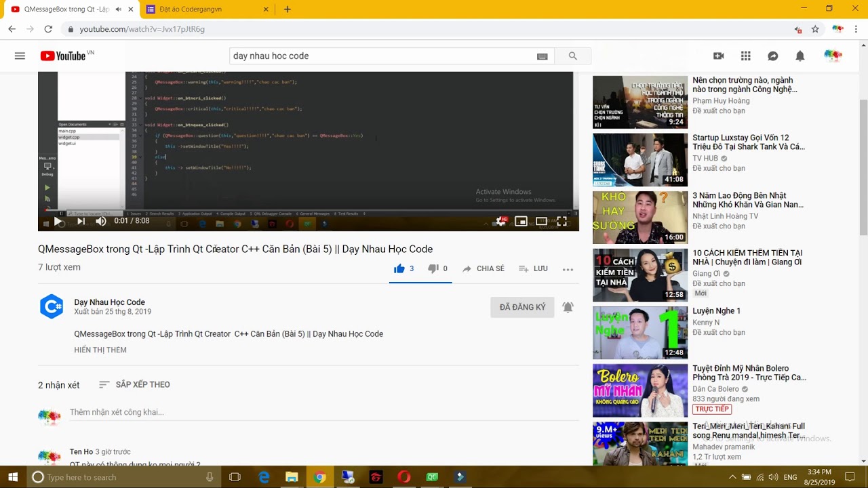
Task: Open the video player settings gear
Action: [500, 221]
